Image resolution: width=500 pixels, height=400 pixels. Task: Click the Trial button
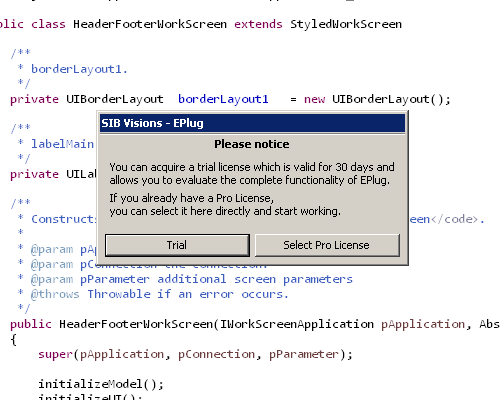point(177,245)
